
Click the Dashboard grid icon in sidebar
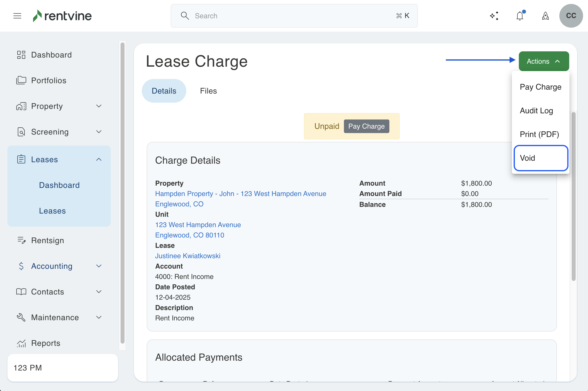click(21, 55)
